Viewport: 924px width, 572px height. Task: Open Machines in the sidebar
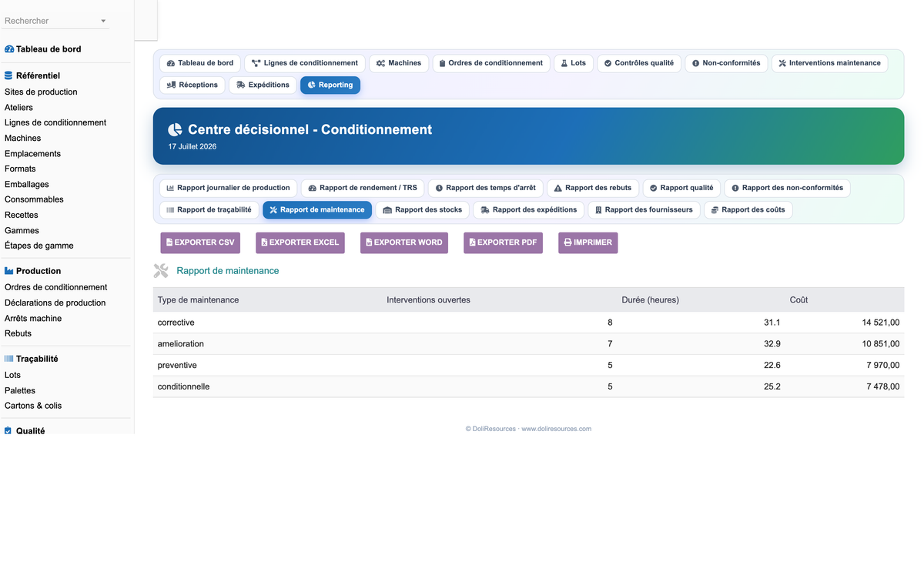point(23,138)
